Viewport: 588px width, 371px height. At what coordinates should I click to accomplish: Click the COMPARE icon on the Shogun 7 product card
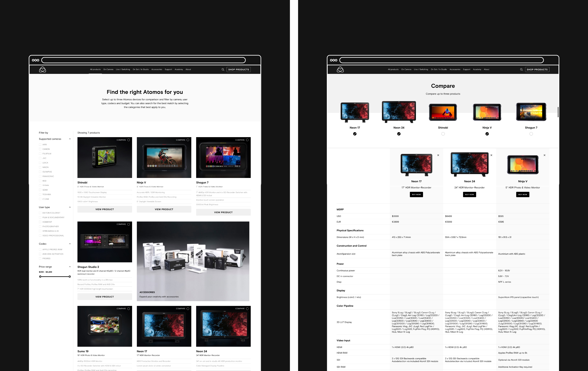(x=247, y=140)
